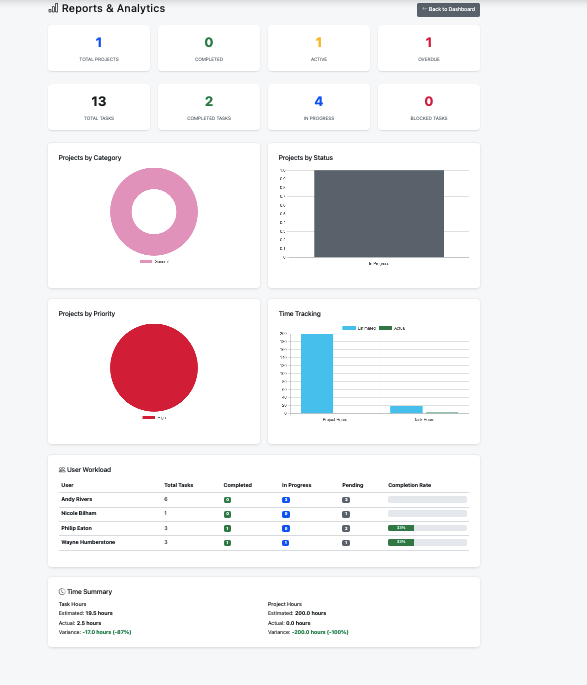Click the In Progress column header
Viewport: 587px width, 685px height.
(297, 485)
